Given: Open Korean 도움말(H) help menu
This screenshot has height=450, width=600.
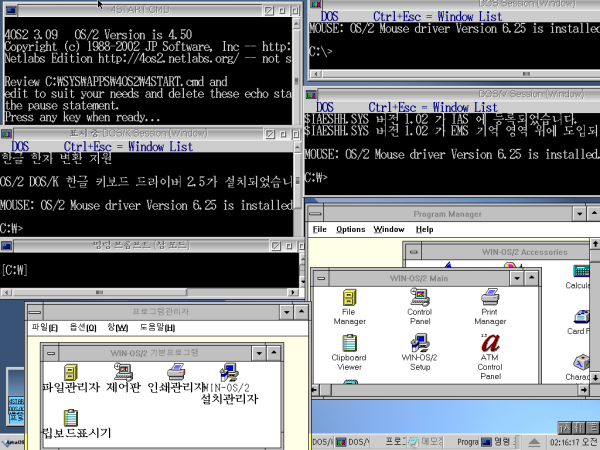Looking at the screenshot, I should (x=156, y=327).
